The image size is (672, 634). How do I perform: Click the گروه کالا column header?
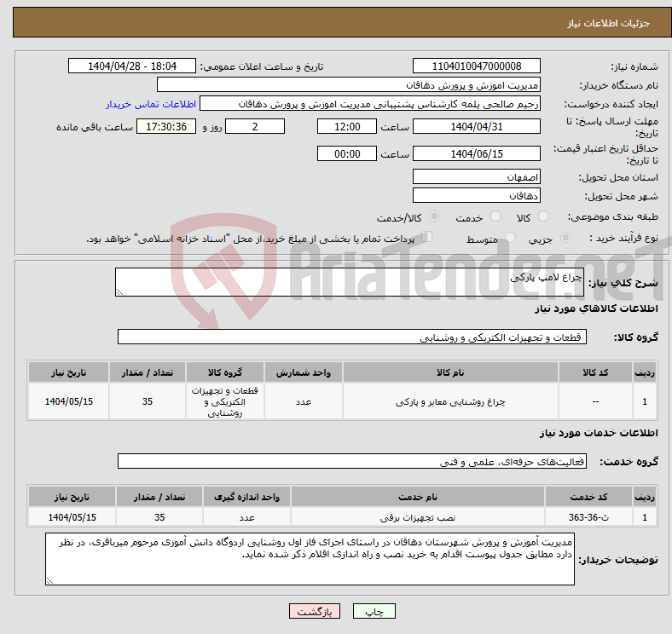(225, 372)
